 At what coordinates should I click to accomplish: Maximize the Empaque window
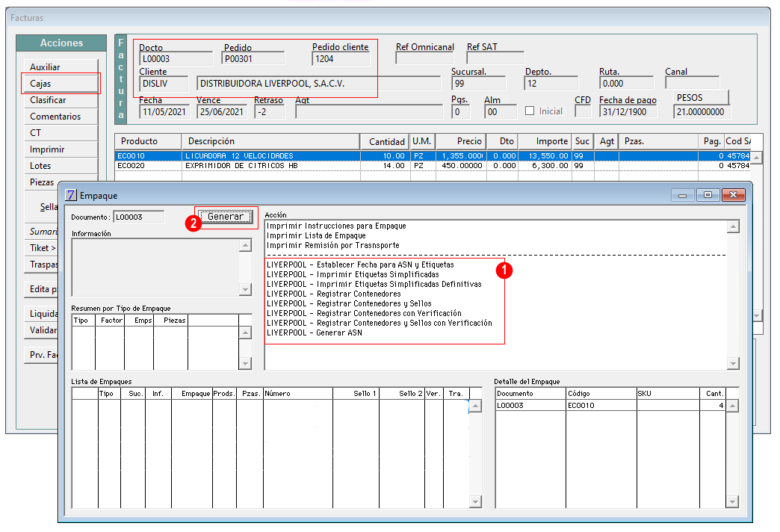click(x=708, y=195)
